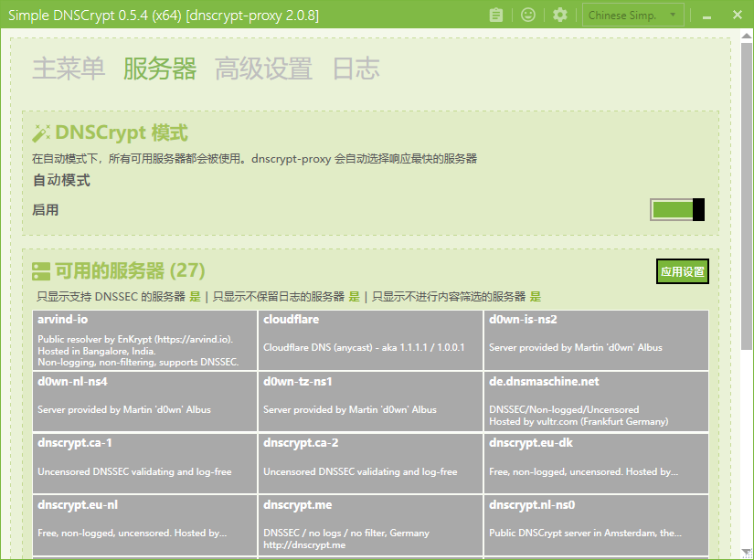This screenshot has height=560, width=754.
Task: Select the dnscrypt.me server card
Action: (370, 525)
